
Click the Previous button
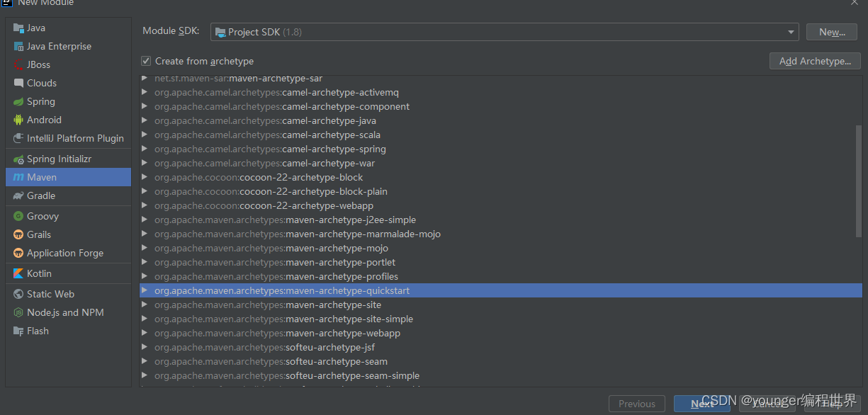637,404
